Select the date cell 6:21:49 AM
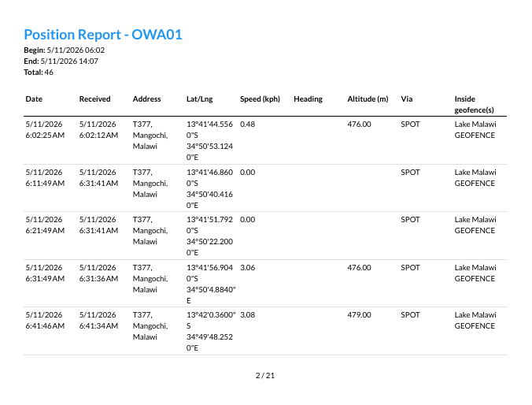This screenshot has width=532, height=405. pyautogui.click(x=45, y=225)
